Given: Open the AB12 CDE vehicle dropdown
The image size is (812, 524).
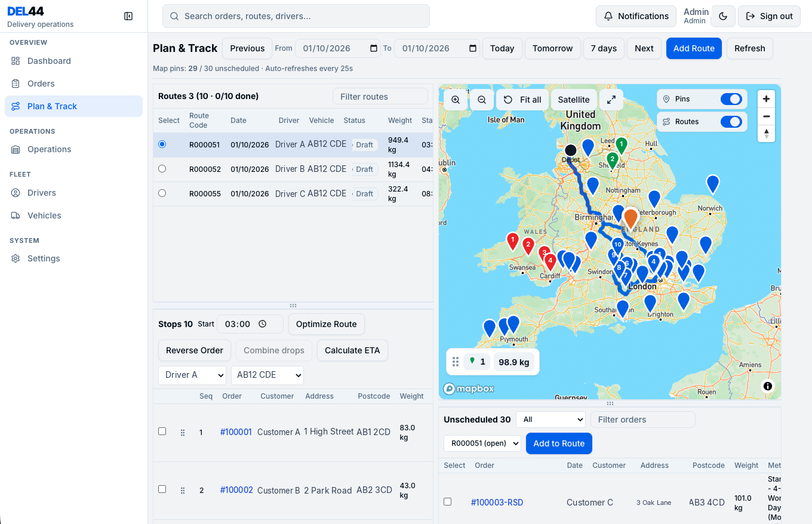Looking at the screenshot, I should [267, 375].
